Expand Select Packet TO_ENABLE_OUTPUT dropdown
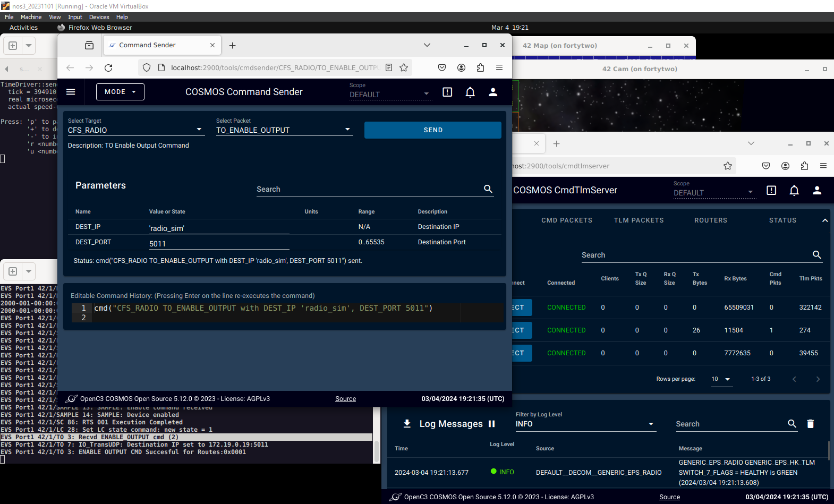The height and width of the screenshot is (504, 834). pyautogui.click(x=284, y=130)
